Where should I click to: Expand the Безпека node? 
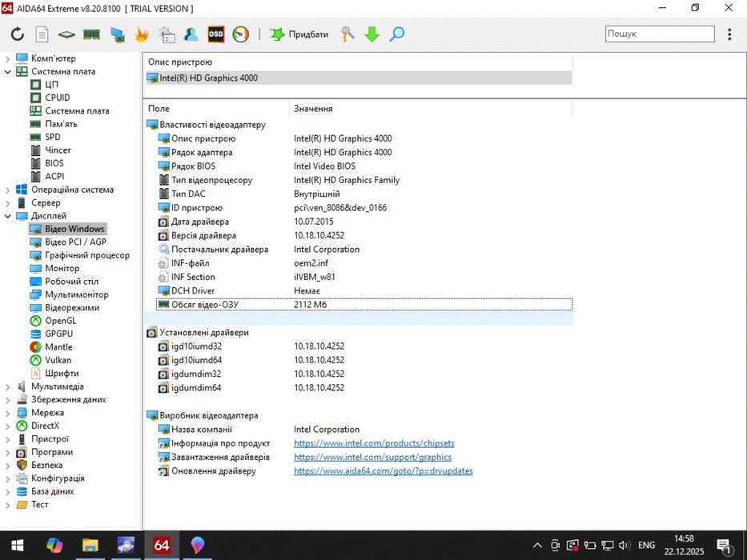click(x=7, y=466)
